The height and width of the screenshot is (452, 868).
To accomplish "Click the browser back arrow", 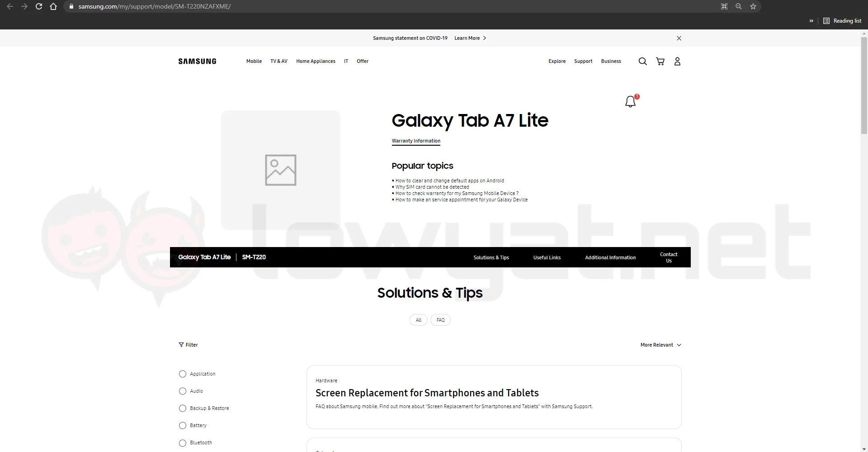I will click(10, 6).
